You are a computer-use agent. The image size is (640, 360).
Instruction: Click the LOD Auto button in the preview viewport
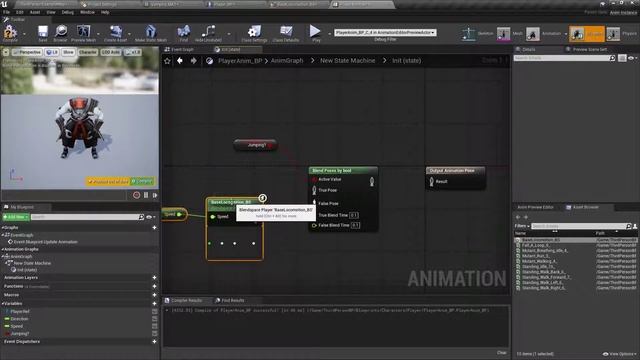(111, 52)
